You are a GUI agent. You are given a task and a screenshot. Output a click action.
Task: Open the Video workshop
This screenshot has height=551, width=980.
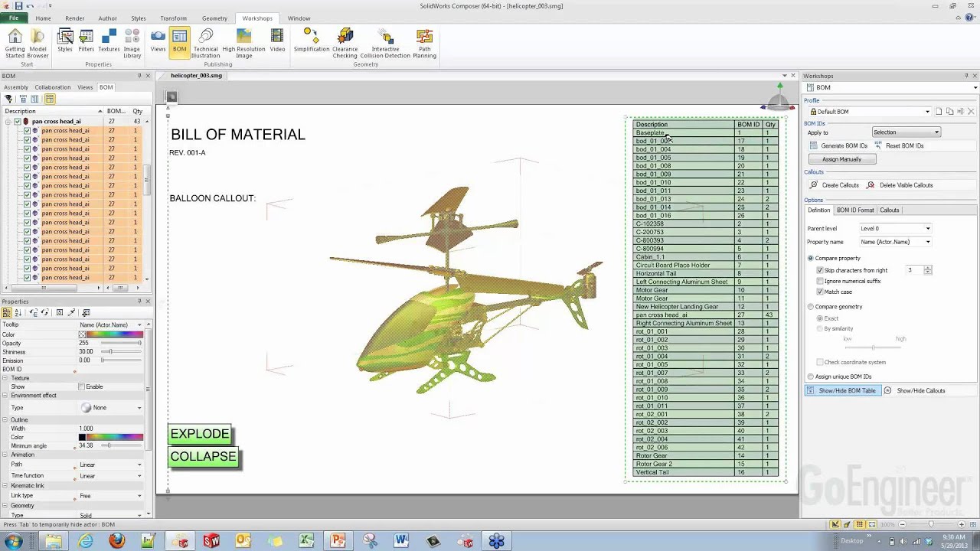point(277,41)
